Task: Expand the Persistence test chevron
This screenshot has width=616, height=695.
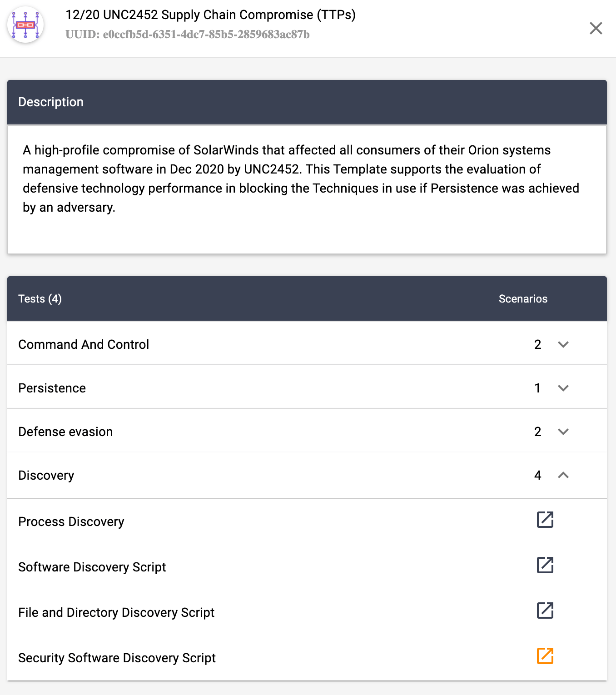Action: pyautogui.click(x=563, y=388)
